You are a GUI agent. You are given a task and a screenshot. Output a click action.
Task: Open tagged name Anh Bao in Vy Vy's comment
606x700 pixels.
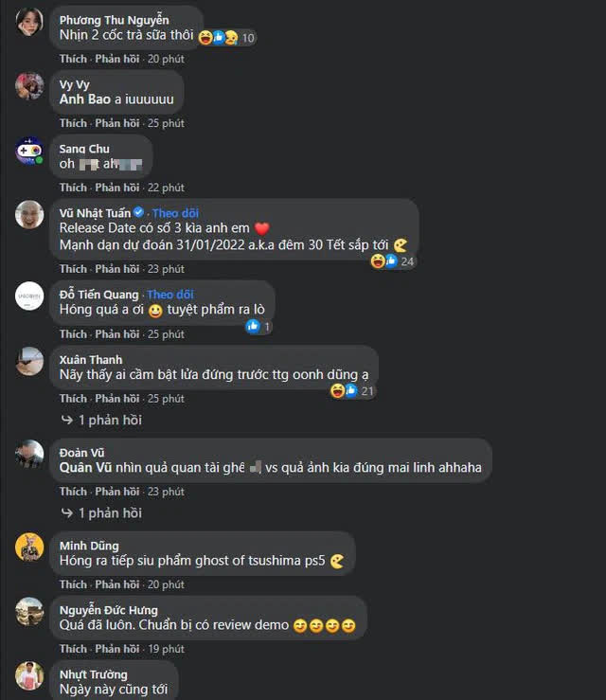pyautogui.click(x=85, y=99)
